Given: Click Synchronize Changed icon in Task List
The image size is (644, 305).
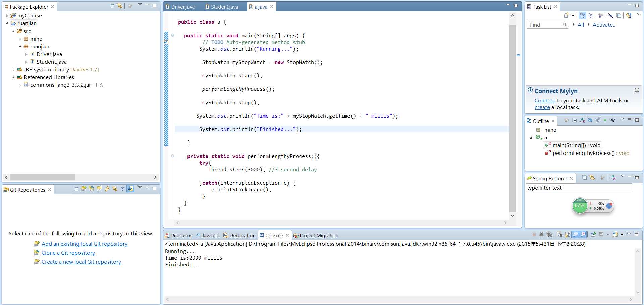Looking at the screenshot, I should coord(629,15).
